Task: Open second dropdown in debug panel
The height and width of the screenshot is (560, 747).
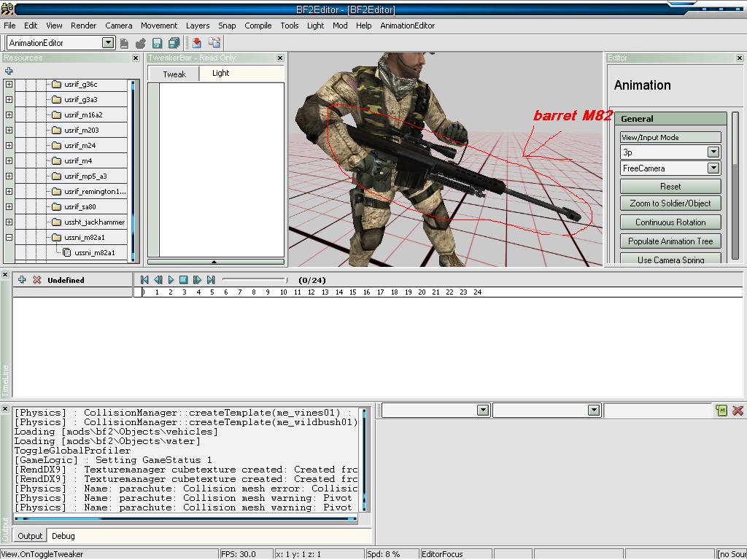Action: point(594,410)
